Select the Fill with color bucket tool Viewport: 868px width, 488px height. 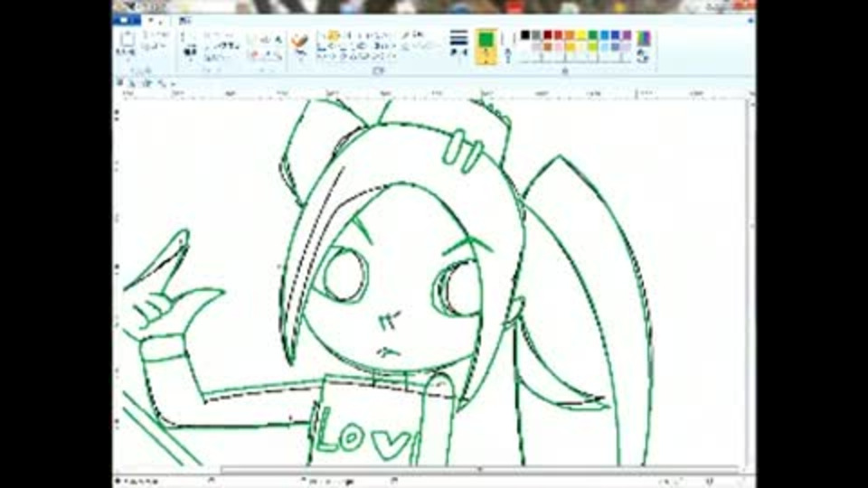click(267, 41)
